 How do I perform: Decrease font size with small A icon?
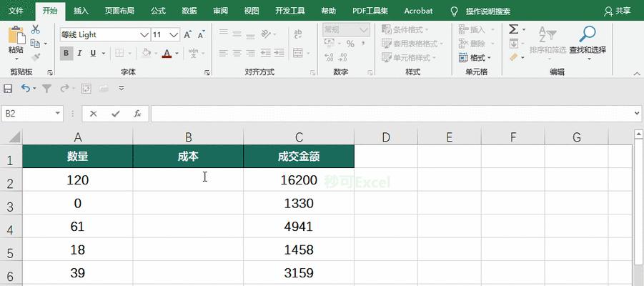[201, 35]
